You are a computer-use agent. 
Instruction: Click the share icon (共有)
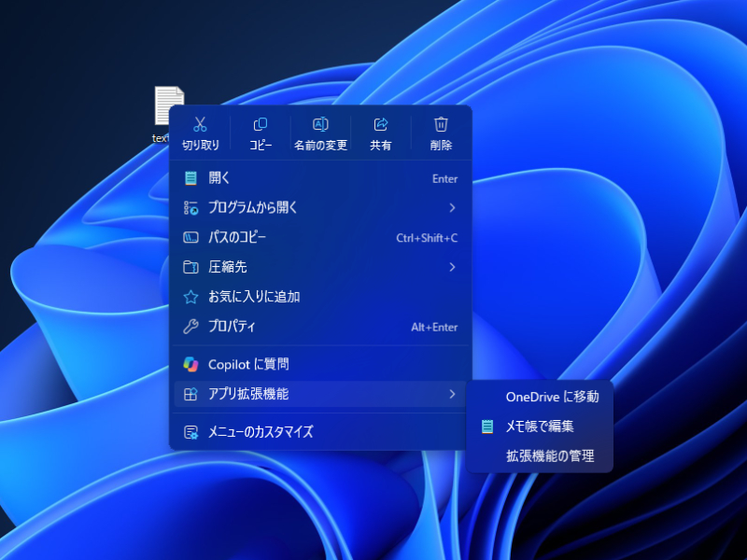(x=381, y=124)
